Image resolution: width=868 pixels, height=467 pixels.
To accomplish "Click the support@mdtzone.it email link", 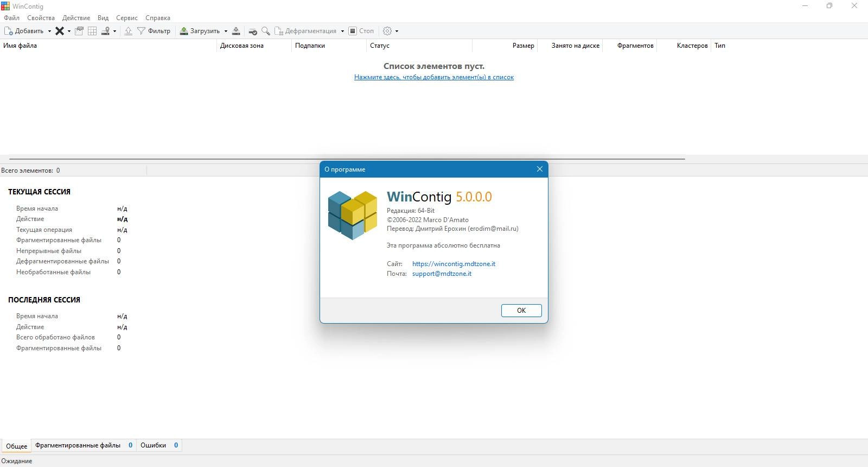I will point(442,274).
